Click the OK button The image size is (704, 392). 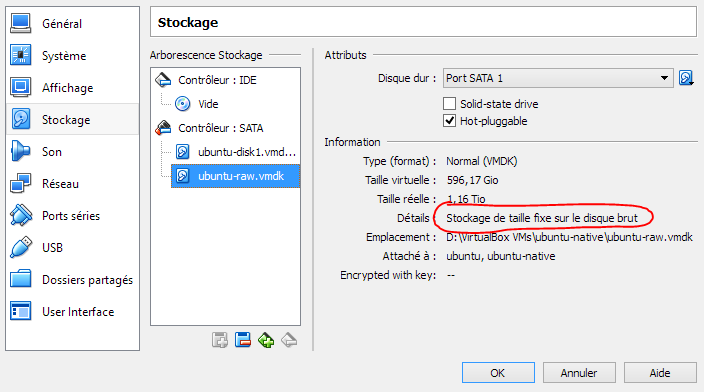(498, 373)
